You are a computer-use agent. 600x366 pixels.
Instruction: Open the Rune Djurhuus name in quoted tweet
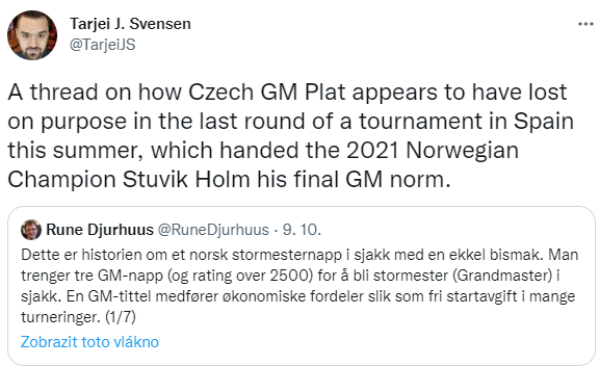100,230
